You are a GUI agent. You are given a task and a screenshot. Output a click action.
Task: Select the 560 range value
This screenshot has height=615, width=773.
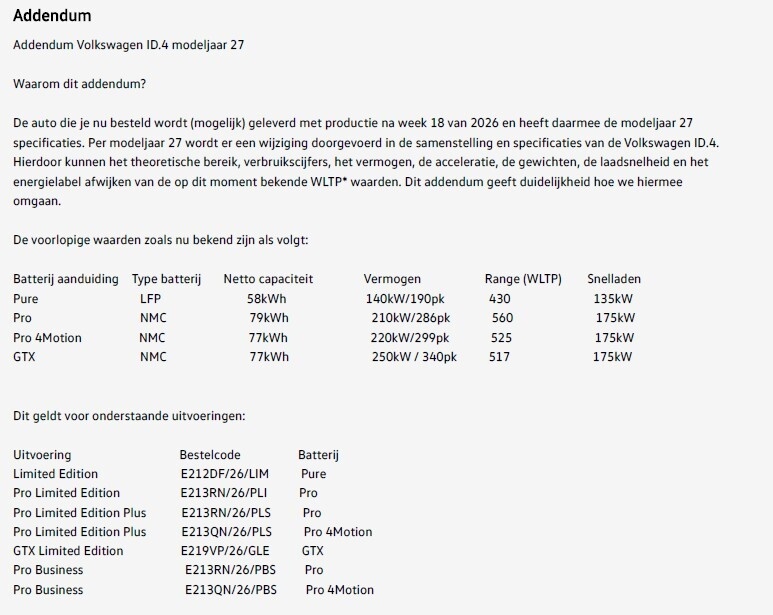(502, 318)
